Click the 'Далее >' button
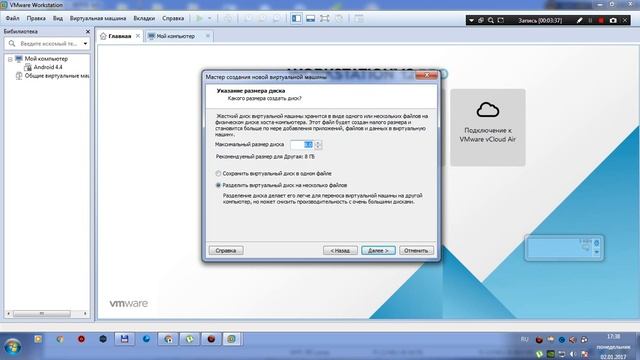Viewport: 640px width, 360px height. [x=378, y=251]
